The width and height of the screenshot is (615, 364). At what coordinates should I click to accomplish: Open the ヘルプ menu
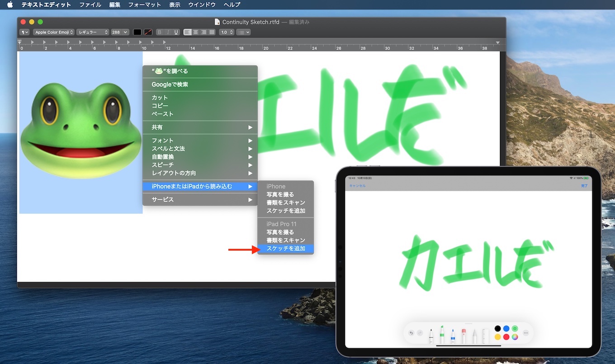click(232, 5)
